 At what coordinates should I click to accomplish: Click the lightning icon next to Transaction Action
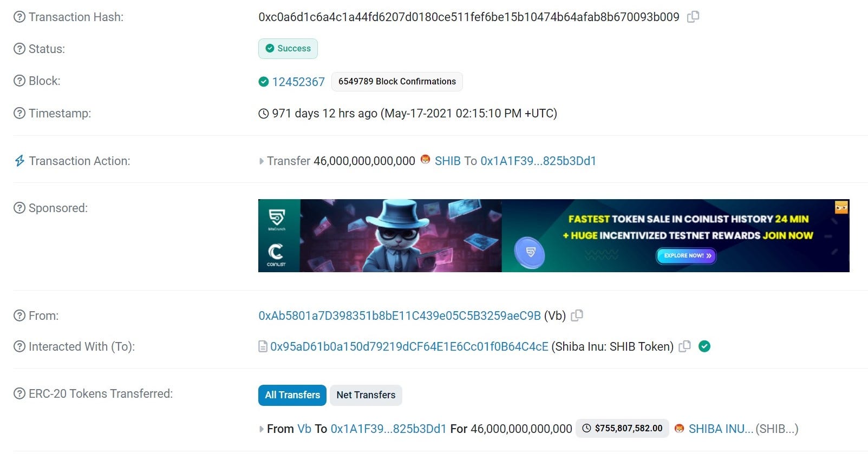[x=19, y=161]
